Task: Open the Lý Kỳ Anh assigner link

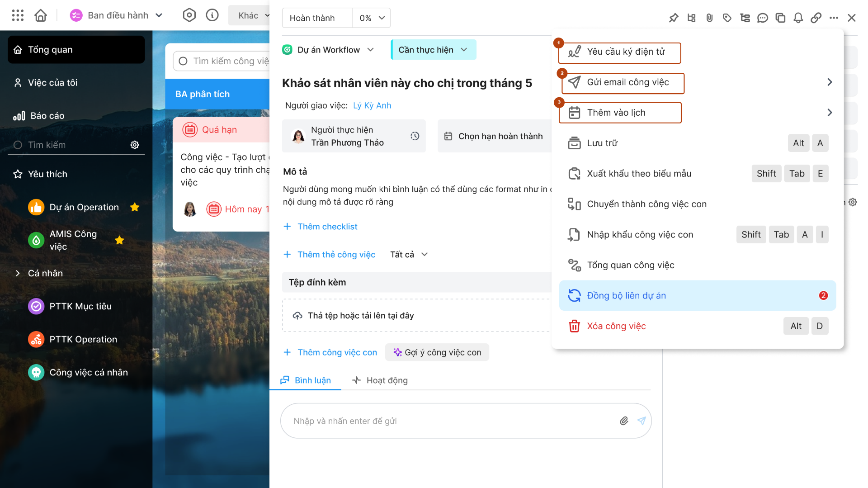Action: 372,105
